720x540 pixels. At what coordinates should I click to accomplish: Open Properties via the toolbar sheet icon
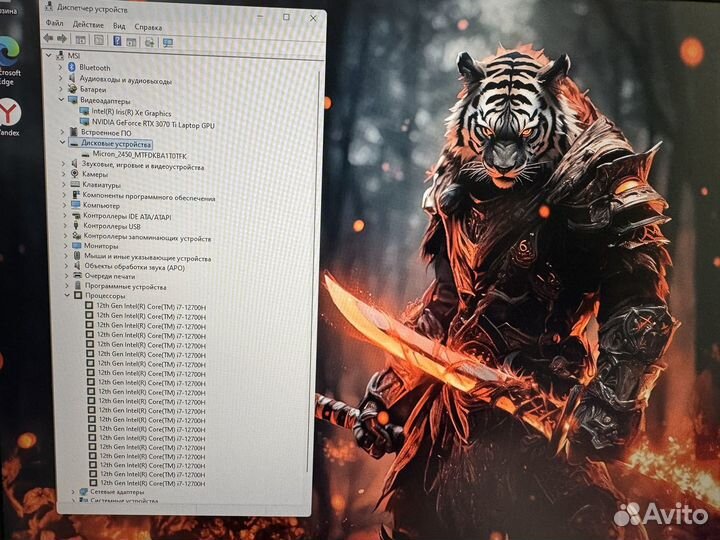tap(99, 40)
